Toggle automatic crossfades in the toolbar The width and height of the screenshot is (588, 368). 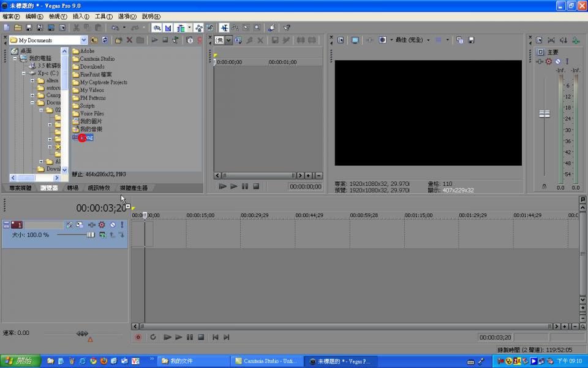[x=168, y=28]
